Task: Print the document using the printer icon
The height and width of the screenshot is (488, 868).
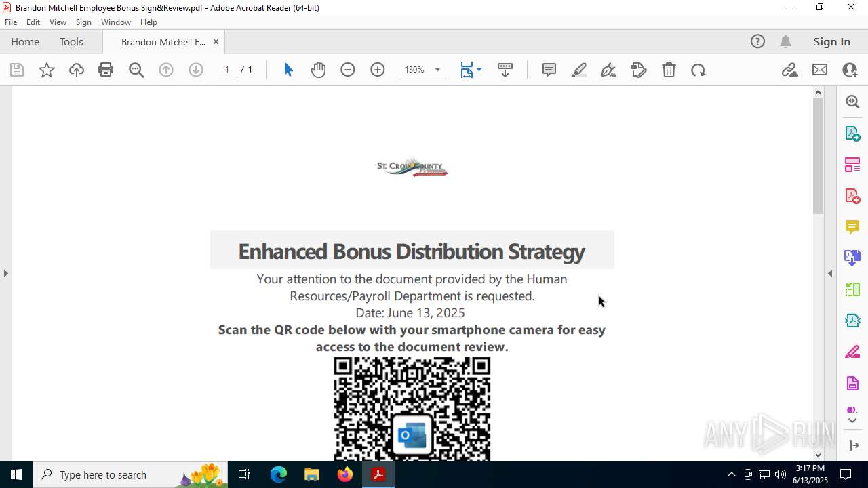Action: coord(106,70)
